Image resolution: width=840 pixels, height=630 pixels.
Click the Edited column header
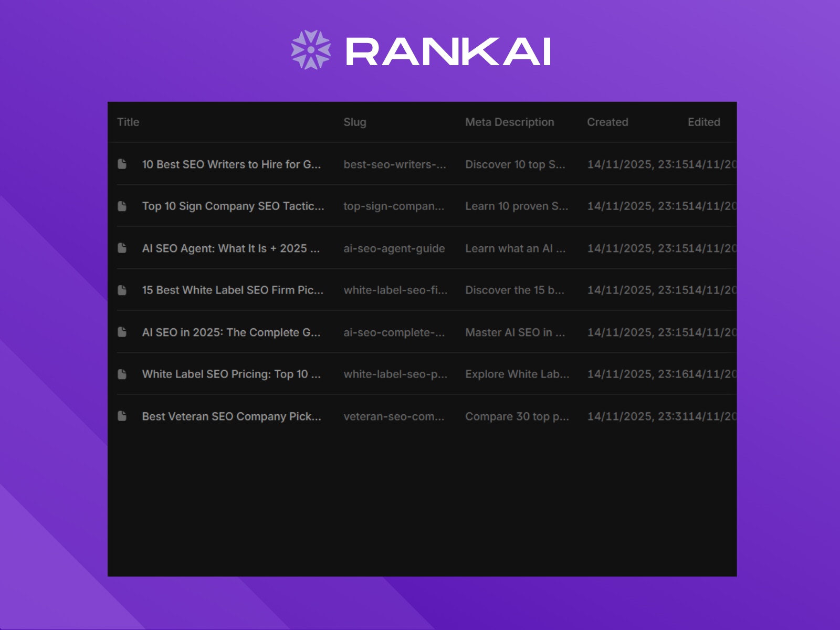[703, 122]
